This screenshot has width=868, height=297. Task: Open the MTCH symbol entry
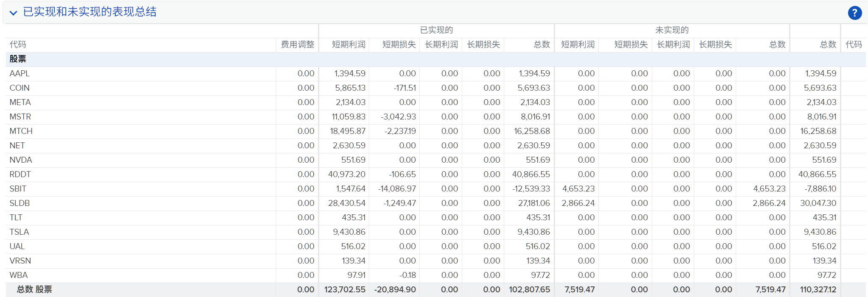pyautogui.click(x=21, y=131)
